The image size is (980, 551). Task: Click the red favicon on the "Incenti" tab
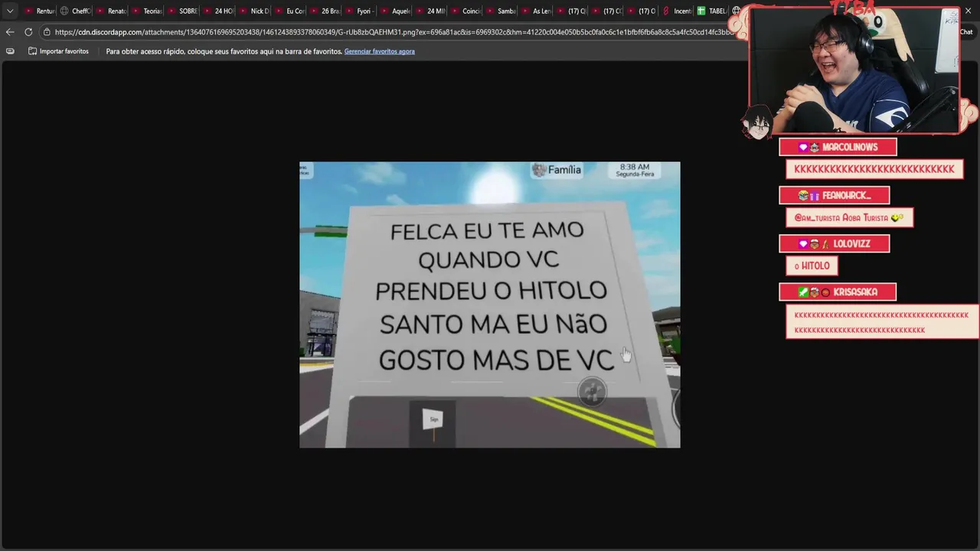(666, 11)
